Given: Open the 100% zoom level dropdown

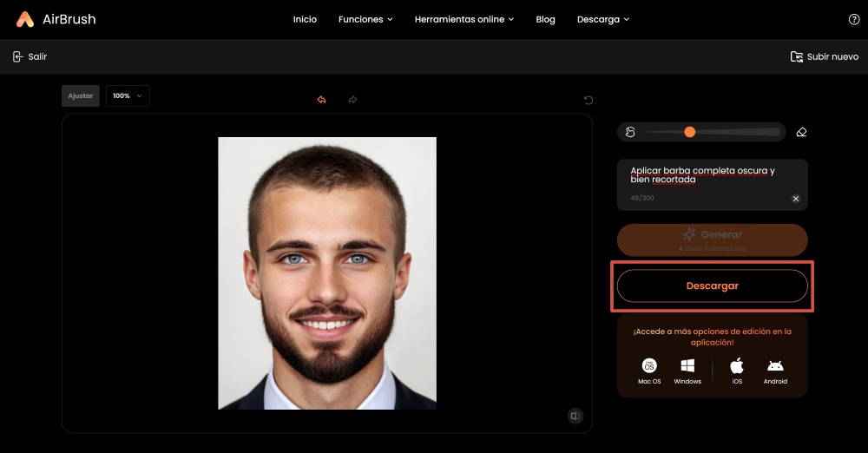Looking at the screenshot, I should [128, 95].
